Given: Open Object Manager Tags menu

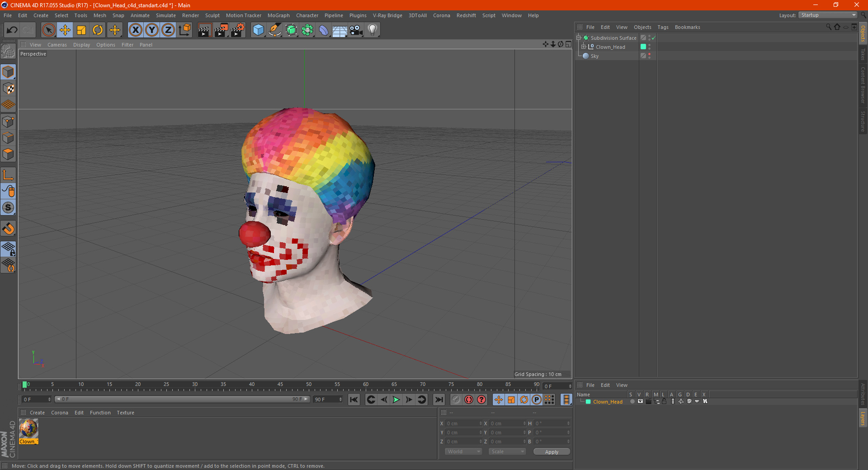Looking at the screenshot, I should coord(663,27).
